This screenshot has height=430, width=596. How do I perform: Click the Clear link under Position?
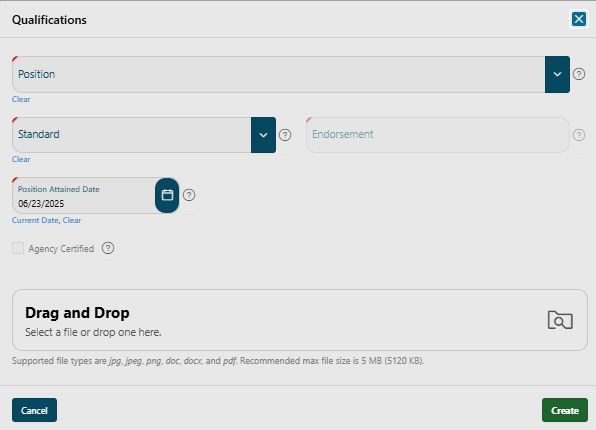coord(21,99)
